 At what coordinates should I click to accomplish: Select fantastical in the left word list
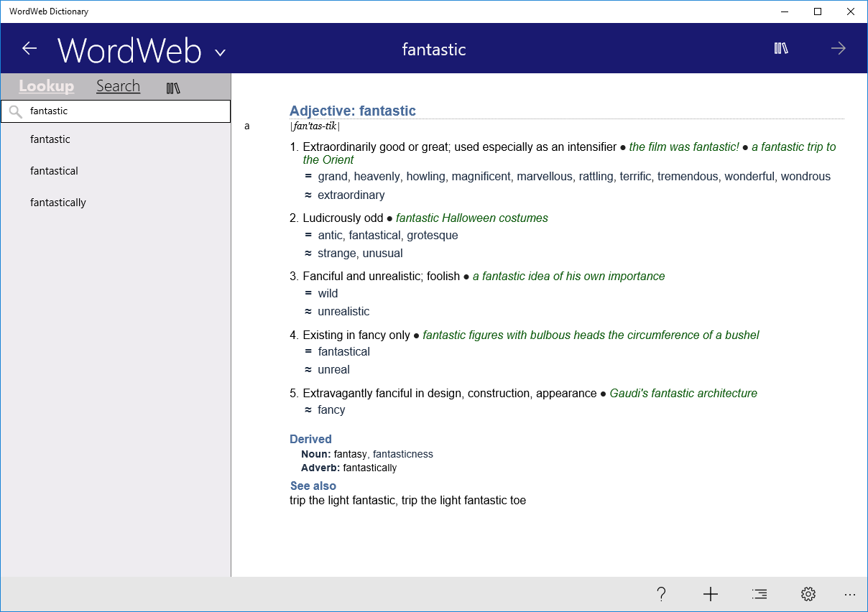tap(54, 171)
